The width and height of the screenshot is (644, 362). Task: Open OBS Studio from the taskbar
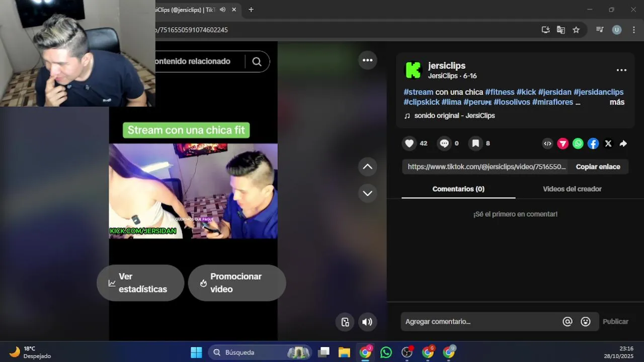407,352
